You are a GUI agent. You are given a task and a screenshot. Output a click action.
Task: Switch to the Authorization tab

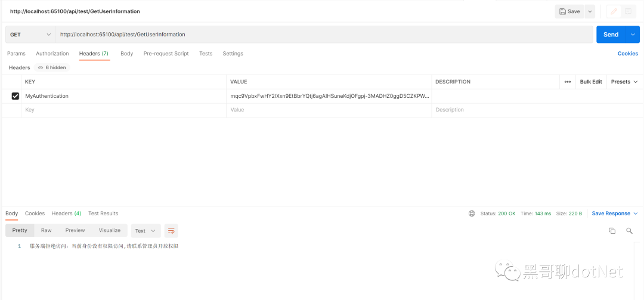tap(52, 54)
